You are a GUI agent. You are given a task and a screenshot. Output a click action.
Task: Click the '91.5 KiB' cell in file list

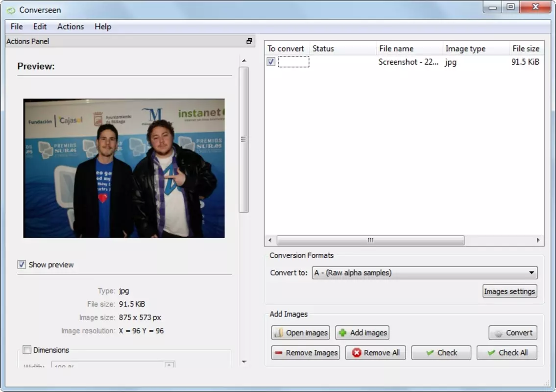[525, 62]
